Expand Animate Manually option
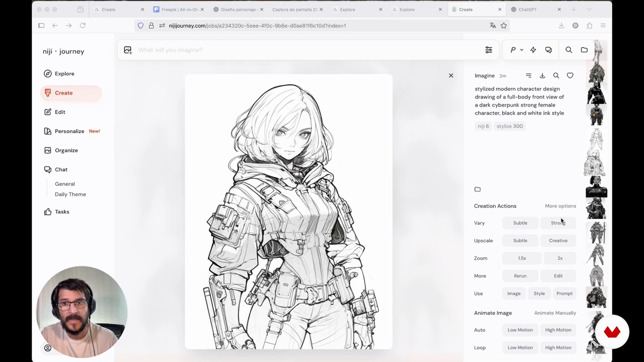 (555, 313)
